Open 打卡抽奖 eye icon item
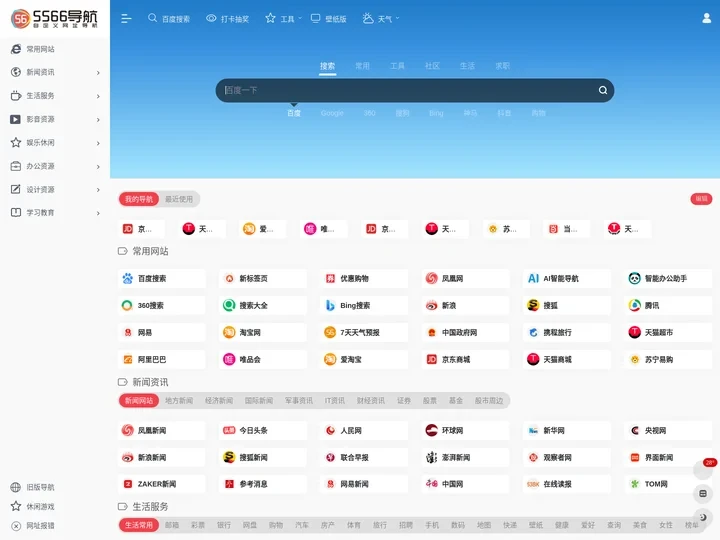Viewport: 720px width, 540px height. 227,18
